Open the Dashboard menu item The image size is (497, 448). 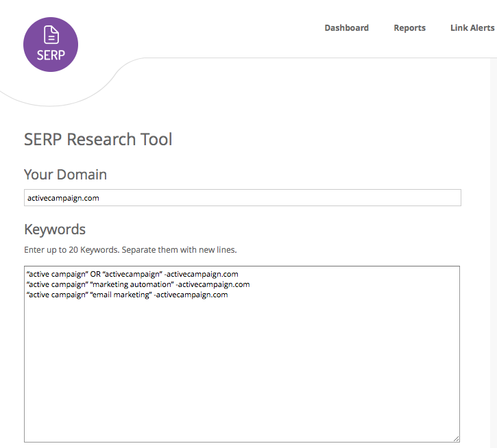tap(346, 28)
